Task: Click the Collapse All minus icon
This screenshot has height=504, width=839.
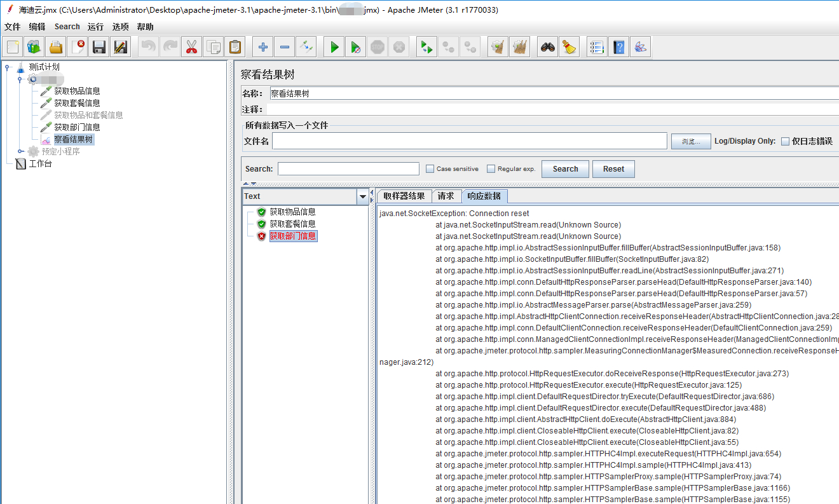Action: click(284, 47)
